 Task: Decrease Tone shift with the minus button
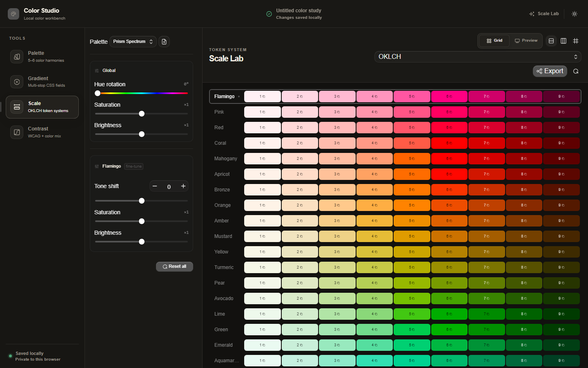coord(155,186)
